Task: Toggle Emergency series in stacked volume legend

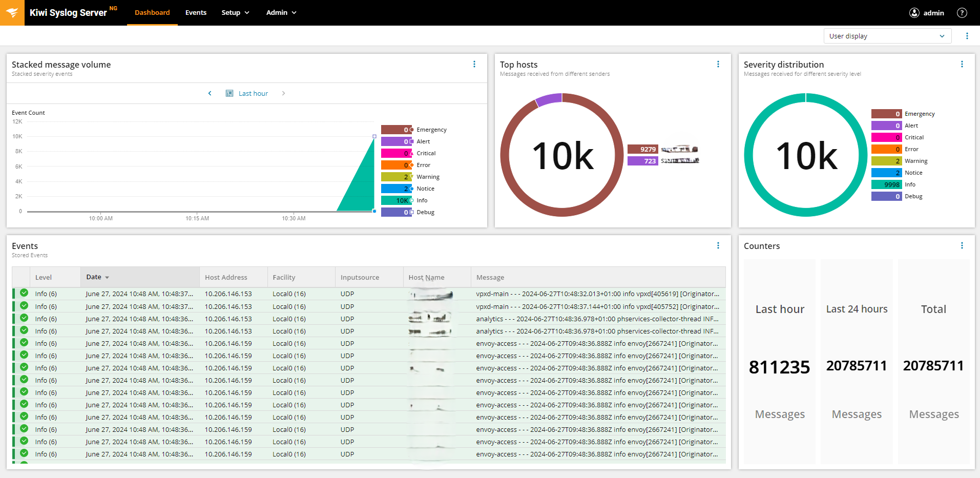Action: pos(414,130)
